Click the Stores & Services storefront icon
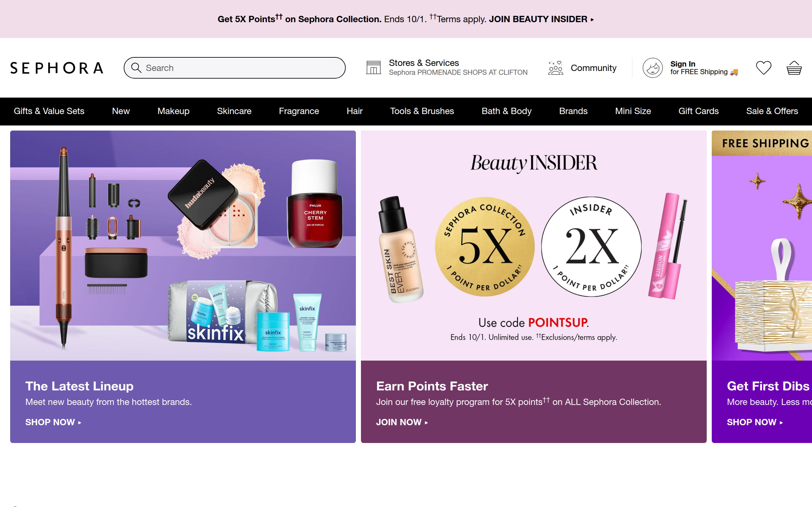812x507 pixels. coord(373,68)
